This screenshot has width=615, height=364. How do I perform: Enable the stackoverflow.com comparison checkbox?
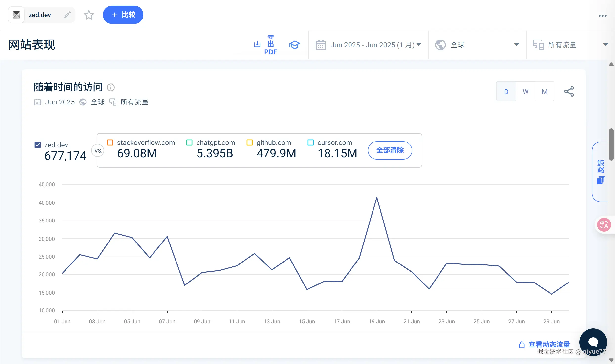click(x=110, y=142)
